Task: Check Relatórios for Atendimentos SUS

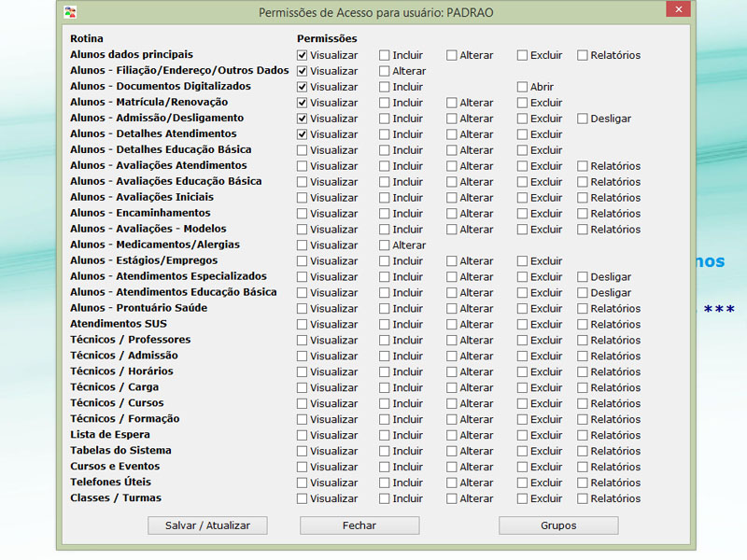Action: [x=583, y=325]
